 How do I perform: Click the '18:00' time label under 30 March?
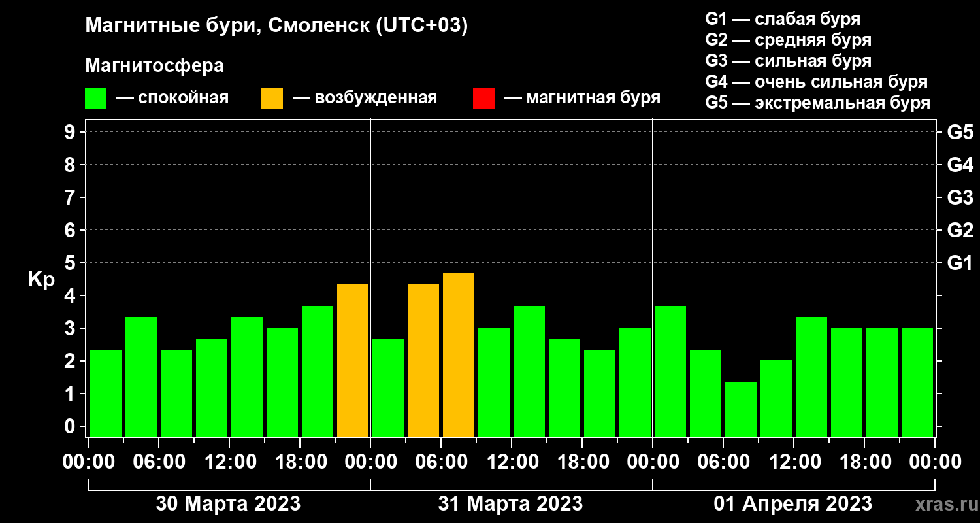coord(300,462)
